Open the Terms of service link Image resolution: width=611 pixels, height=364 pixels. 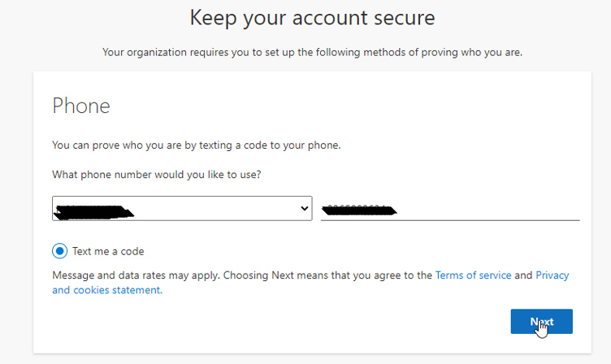pos(473,275)
